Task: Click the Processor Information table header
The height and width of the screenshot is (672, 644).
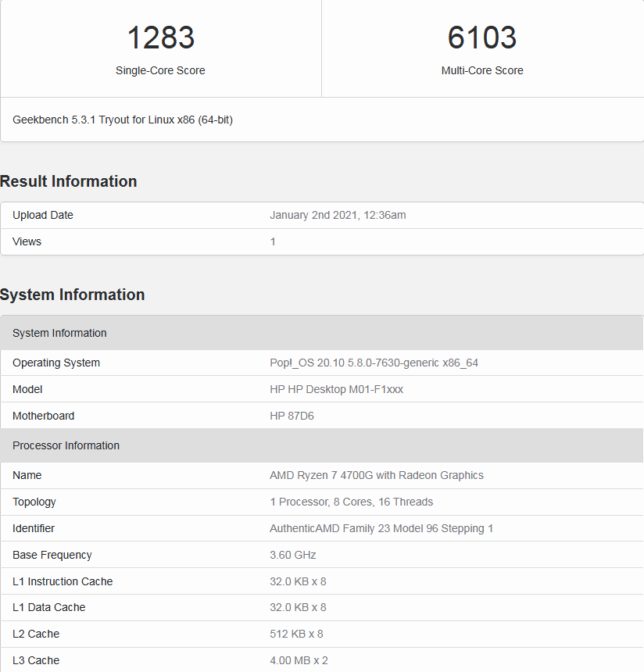Action: pos(66,445)
